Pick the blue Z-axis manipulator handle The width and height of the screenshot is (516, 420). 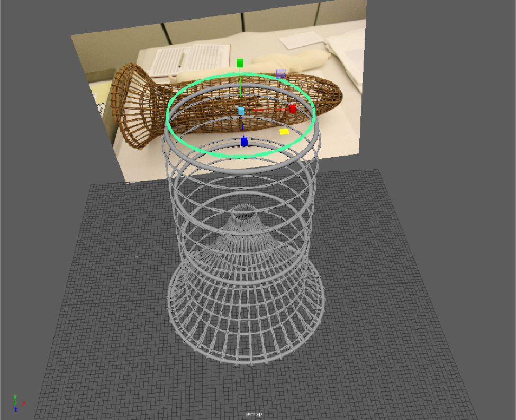pyautogui.click(x=244, y=142)
